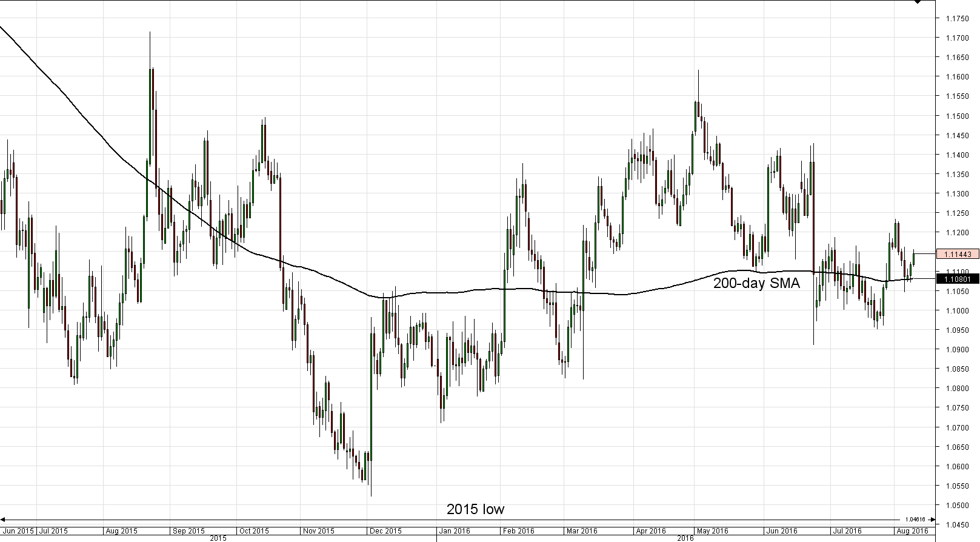Click the 'Feb 2016' date axis label
980x542 pixels.
click(x=519, y=531)
